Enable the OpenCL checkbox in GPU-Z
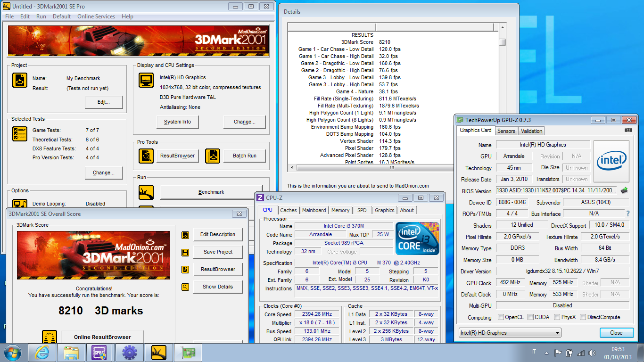This screenshot has height=362, width=644. 501,317
